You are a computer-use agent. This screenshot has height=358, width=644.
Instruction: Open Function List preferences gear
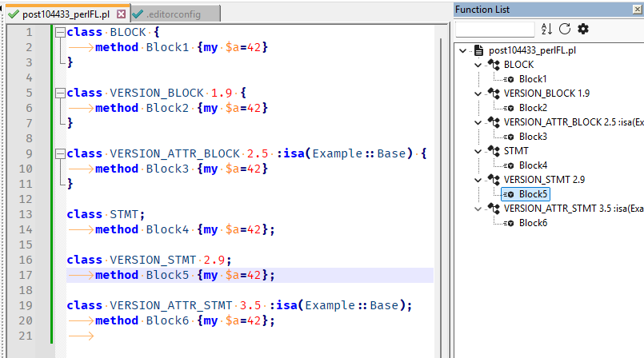click(x=583, y=29)
